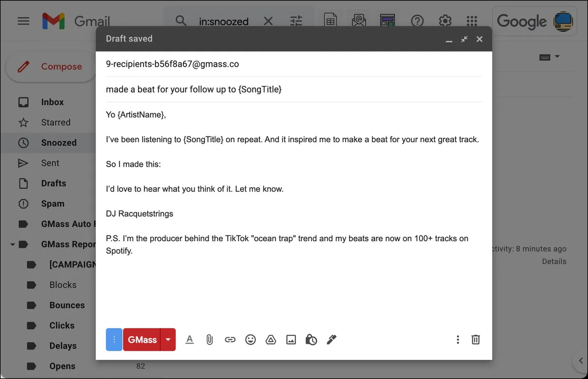Open the Blocks label
This screenshot has height=379, width=588.
tap(63, 285)
